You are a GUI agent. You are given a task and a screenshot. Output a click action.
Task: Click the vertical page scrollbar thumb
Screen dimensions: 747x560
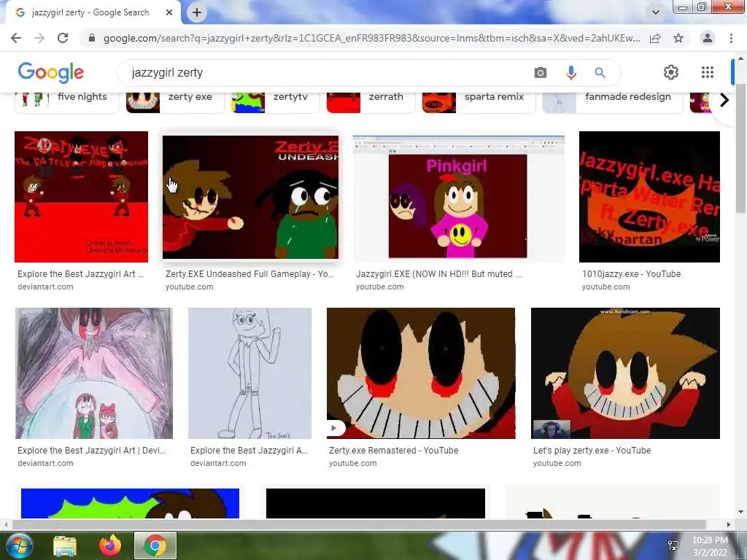pos(740,147)
